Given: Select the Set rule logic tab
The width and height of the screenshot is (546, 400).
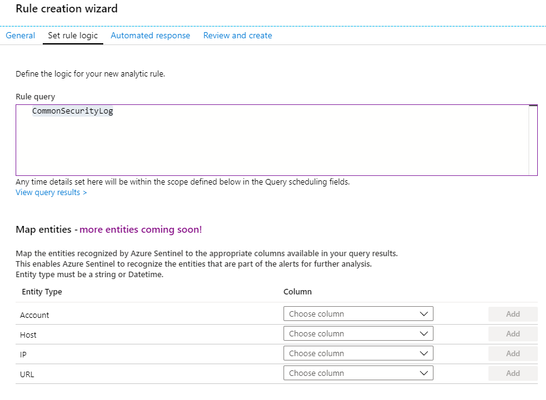Looking at the screenshot, I should 73,36.
